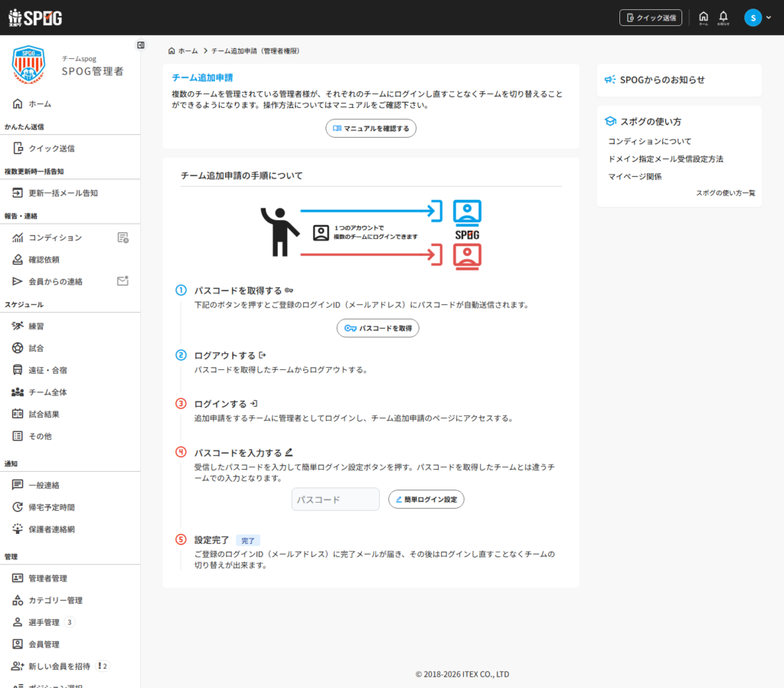Click チーム追加申請 page heading
This screenshot has height=688, width=784.
(202, 77)
